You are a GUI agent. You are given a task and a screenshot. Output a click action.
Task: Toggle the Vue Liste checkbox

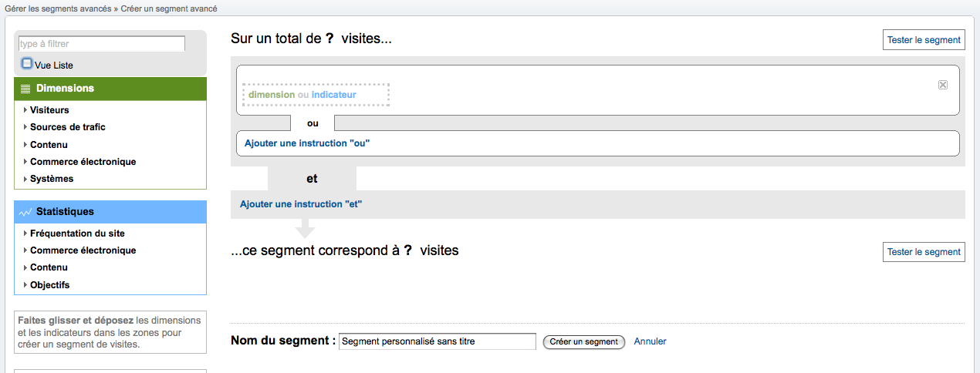[x=27, y=64]
